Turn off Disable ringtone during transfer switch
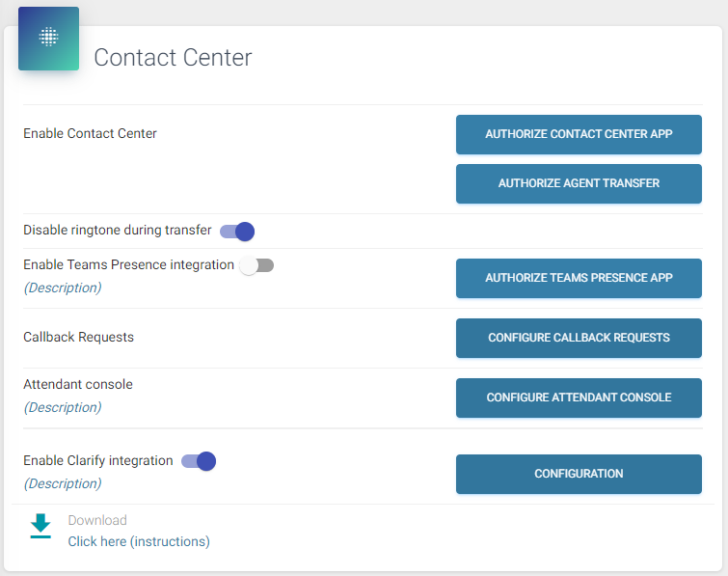The width and height of the screenshot is (728, 576). (237, 232)
